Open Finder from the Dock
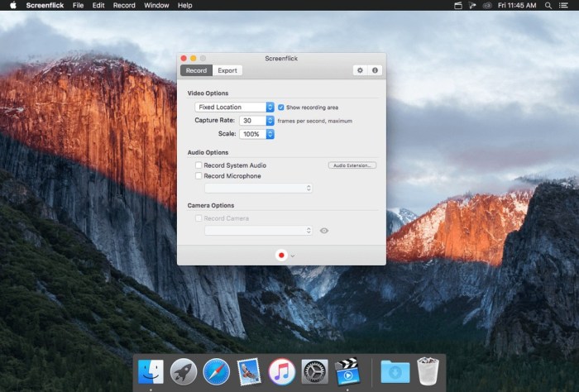579x392 pixels. coord(151,371)
